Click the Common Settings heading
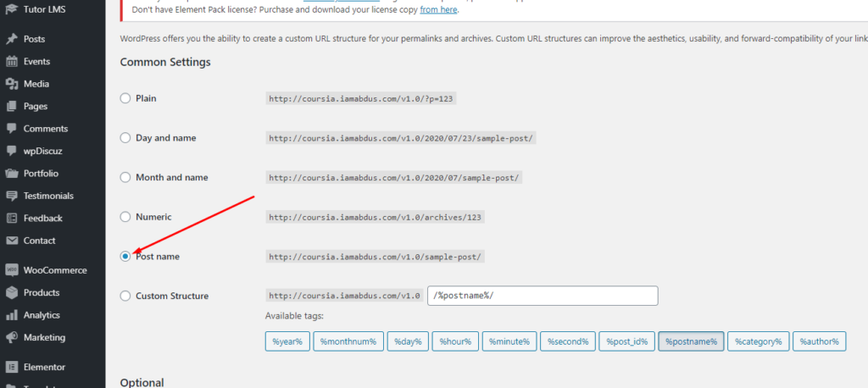Viewport: 868px width, 388px height. tap(165, 62)
